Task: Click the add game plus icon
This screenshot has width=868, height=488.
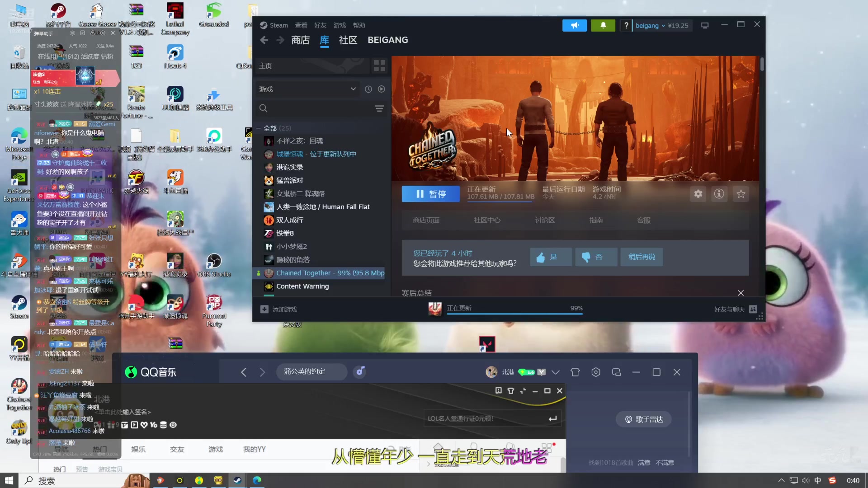Action: point(264,309)
